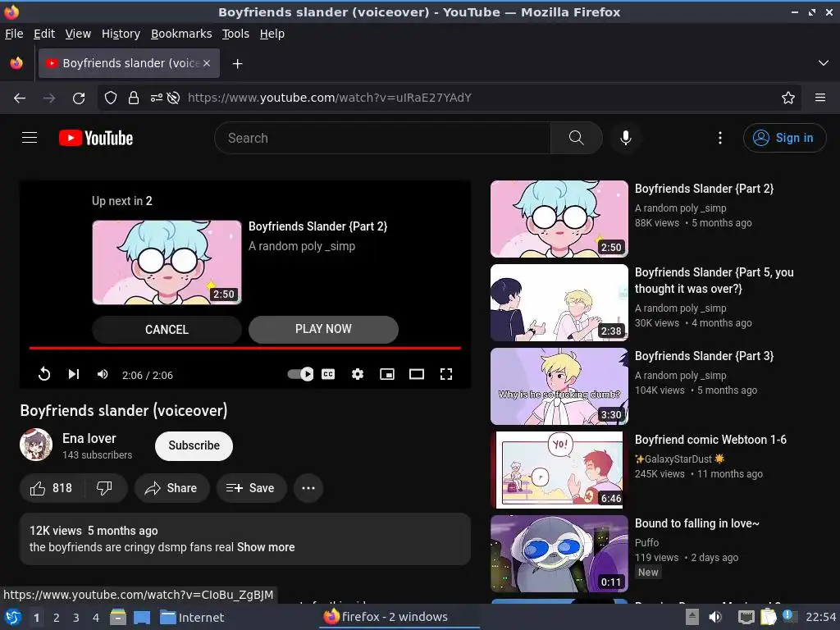Sign in to YouTube
The height and width of the screenshot is (630, 840).
click(784, 138)
